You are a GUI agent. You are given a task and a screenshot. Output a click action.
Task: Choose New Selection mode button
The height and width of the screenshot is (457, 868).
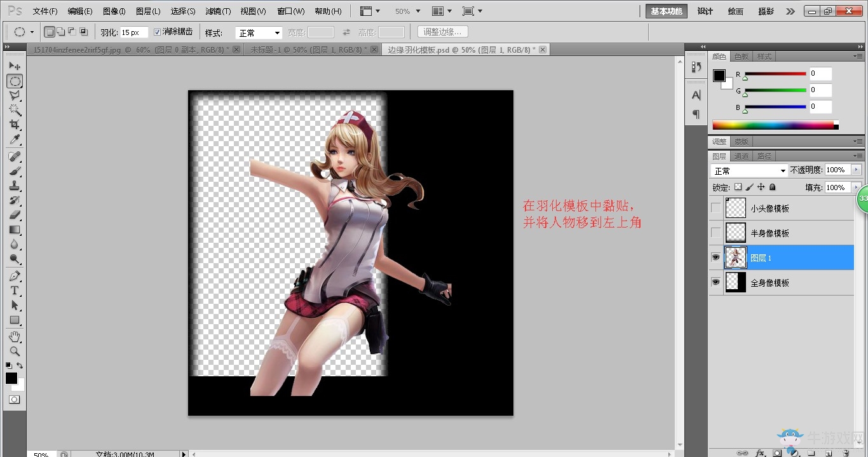pos(50,32)
